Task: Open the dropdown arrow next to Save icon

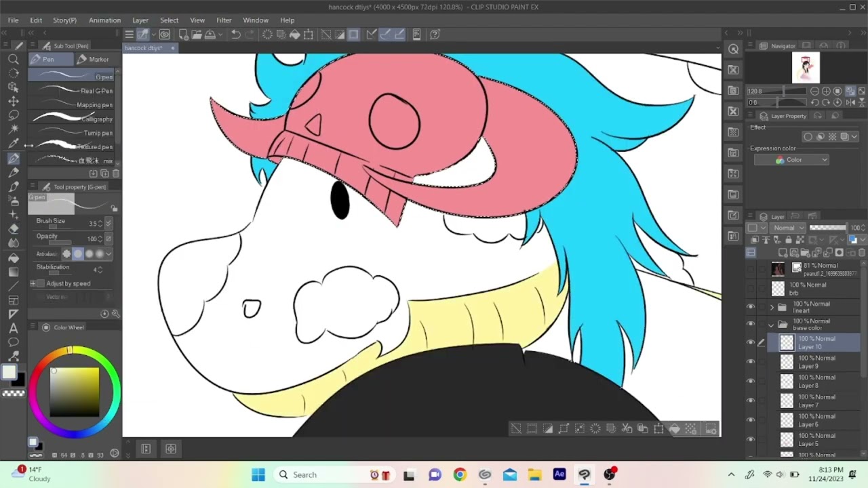Action: [221, 35]
